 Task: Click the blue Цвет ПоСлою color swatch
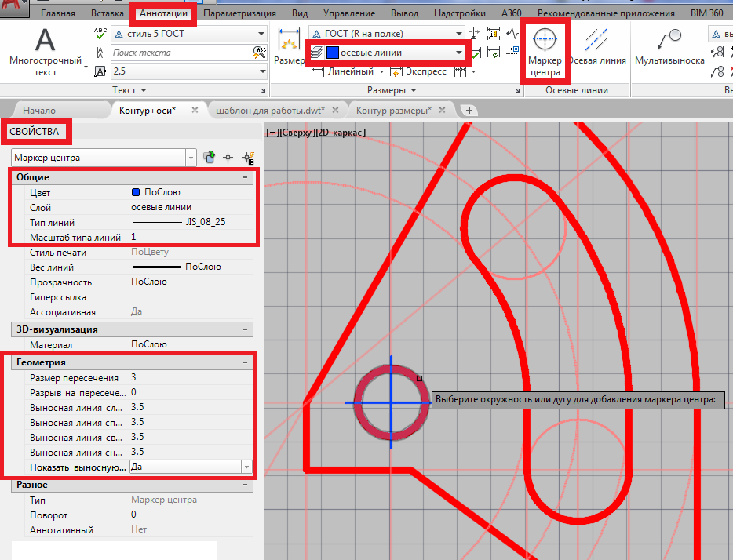[137, 192]
